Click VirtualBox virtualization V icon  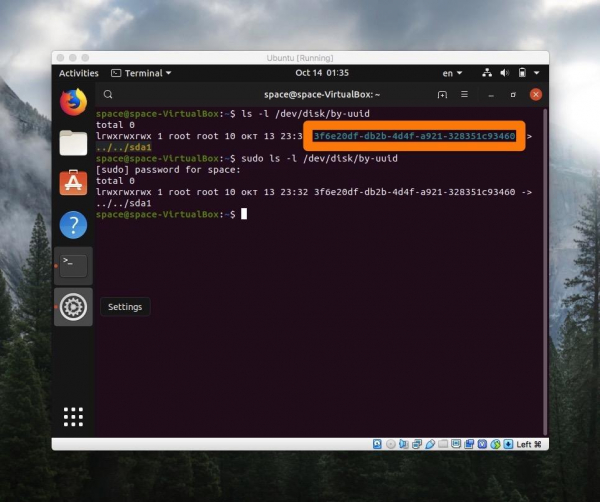coord(483,444)
